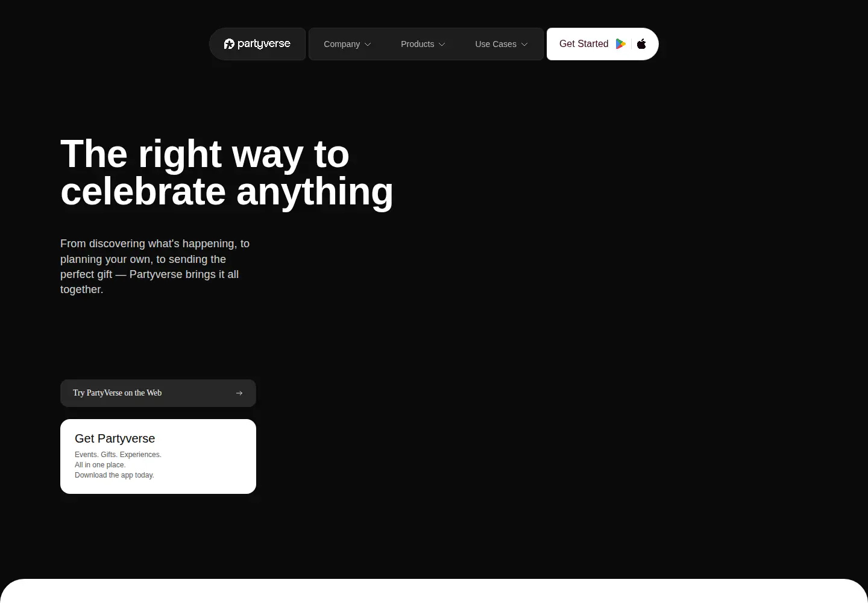This screenshot has height=603, width=868.
Task: Go home via the partyverse wordmark
Action: pyautogui.click(x=264, y=44)
